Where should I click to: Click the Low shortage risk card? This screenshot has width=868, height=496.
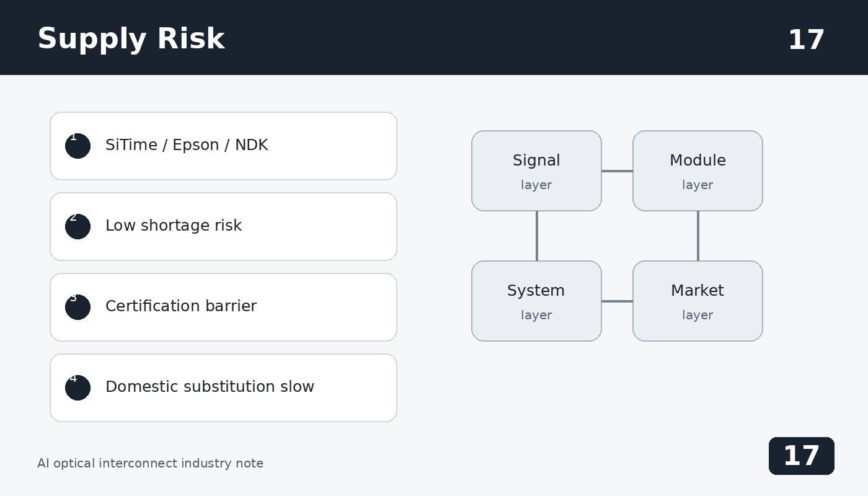click(x=223, y=226)
